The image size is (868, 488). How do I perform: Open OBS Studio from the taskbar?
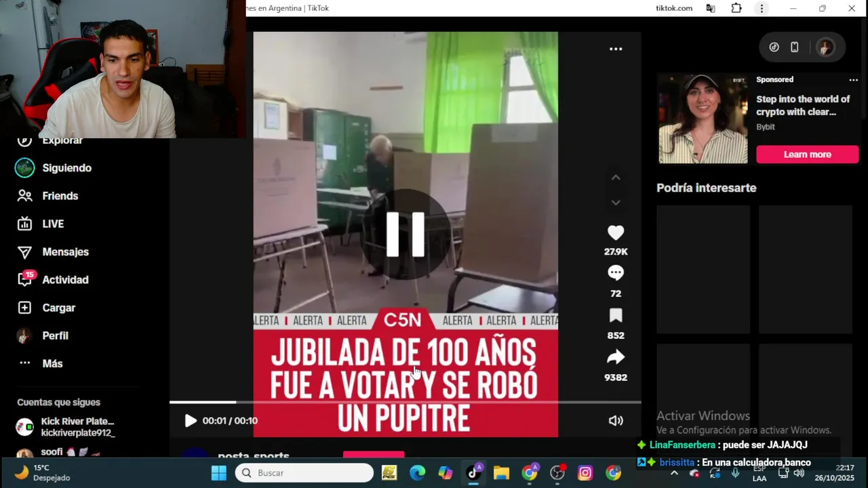557,473
